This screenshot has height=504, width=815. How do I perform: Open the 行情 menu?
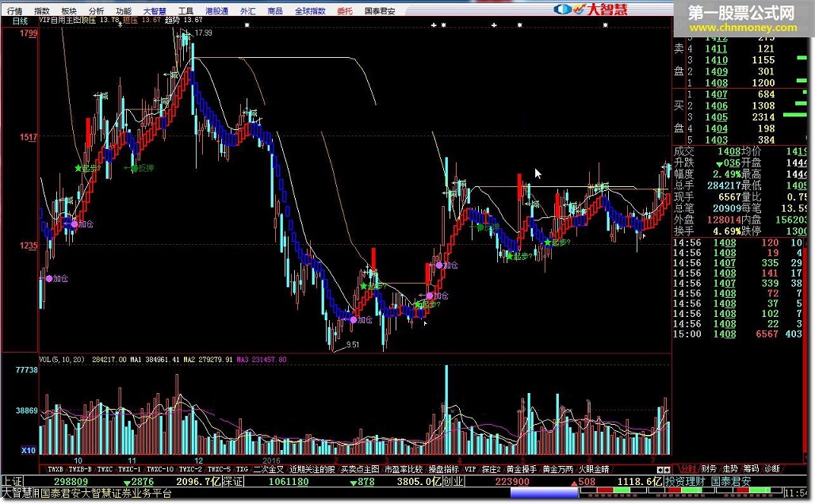coord(14,10)
